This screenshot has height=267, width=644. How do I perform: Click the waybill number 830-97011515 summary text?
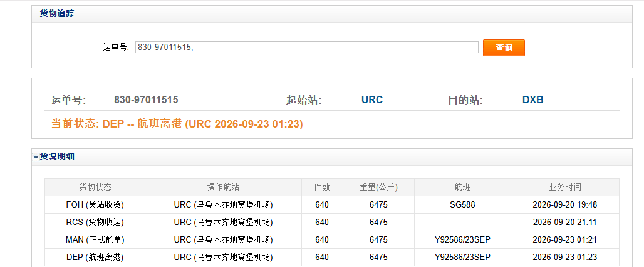(146, 99)
